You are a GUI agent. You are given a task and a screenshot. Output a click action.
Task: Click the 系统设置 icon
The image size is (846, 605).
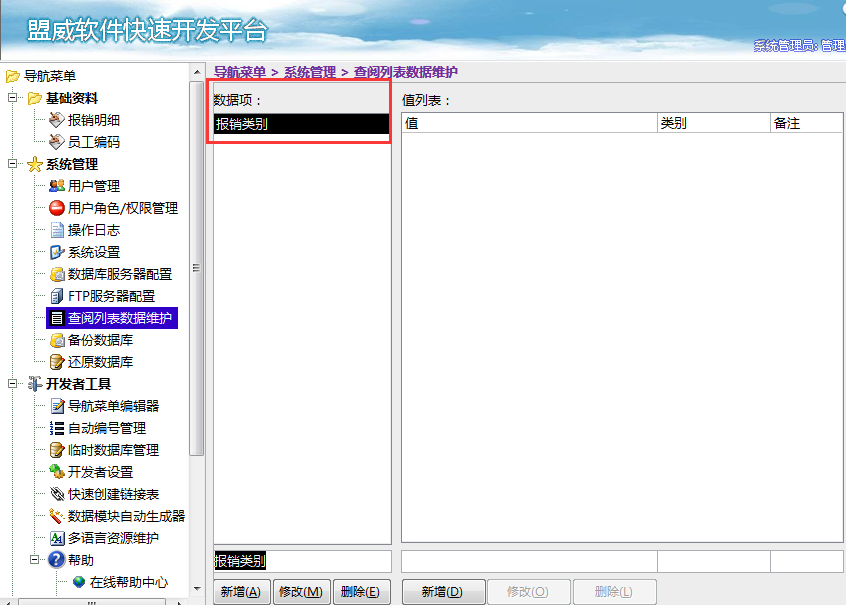click(x=57, y=252)
